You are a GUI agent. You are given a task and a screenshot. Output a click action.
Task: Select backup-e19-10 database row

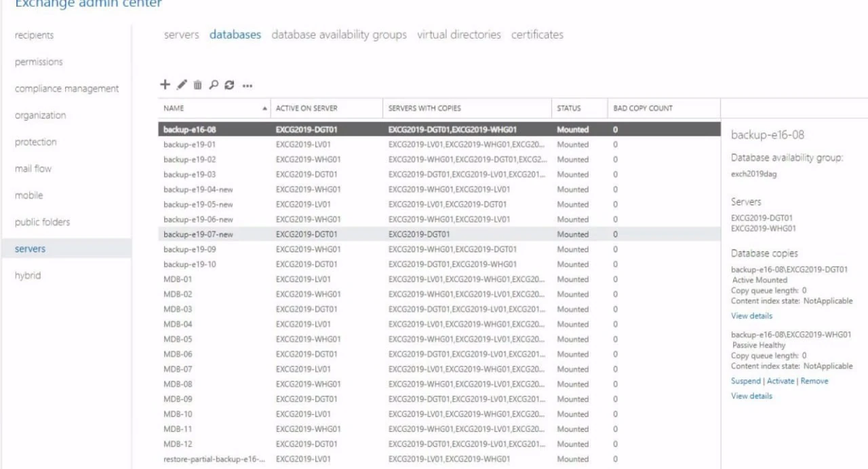439,264
